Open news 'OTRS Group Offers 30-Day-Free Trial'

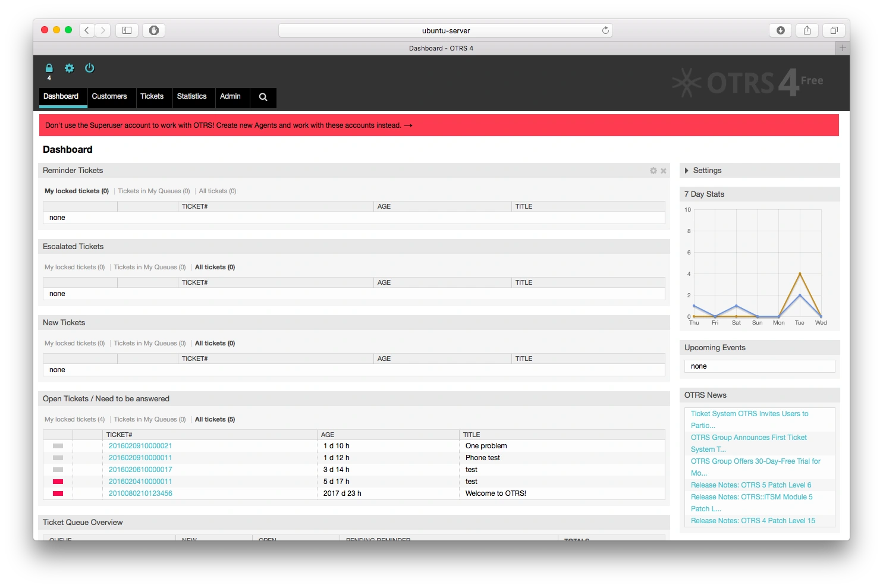755,467
